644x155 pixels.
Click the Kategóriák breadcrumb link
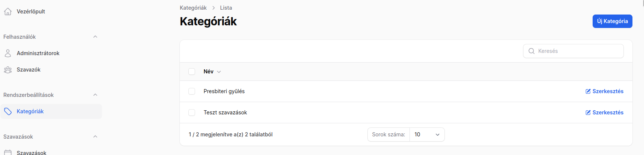(x=193, y=8)
